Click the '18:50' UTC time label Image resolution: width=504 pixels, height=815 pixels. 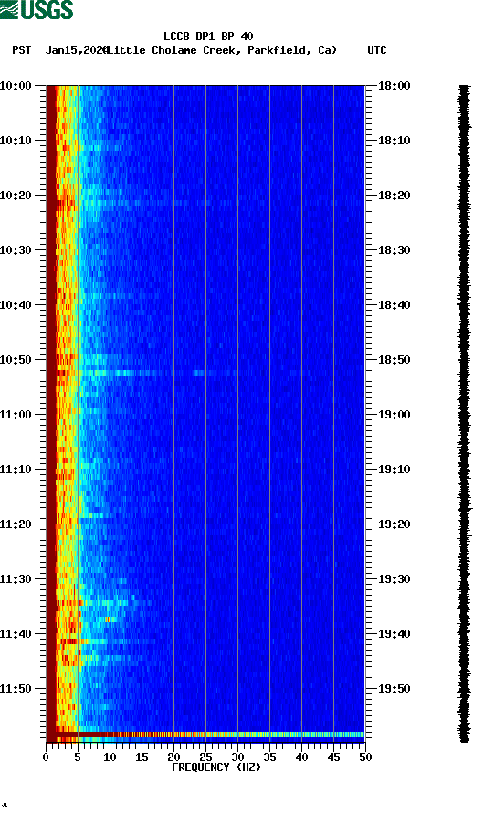pyautogui.click(x=394, y=360)
